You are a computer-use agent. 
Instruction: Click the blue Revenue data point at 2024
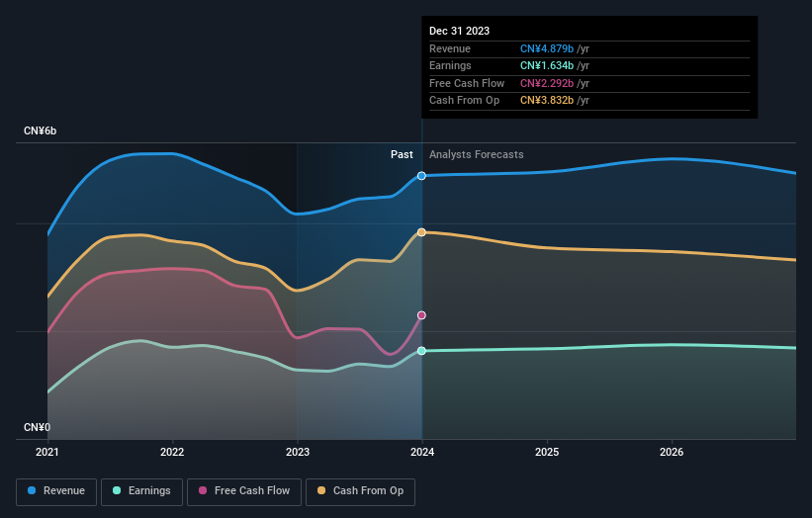421,176
